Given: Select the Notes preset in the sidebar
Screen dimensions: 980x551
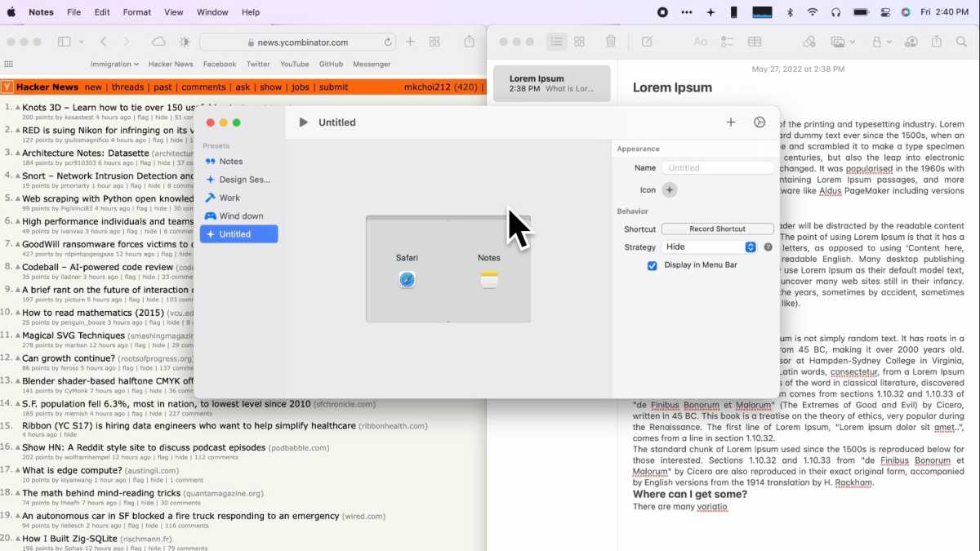Looking at the screenshot, I should point(238,162).
